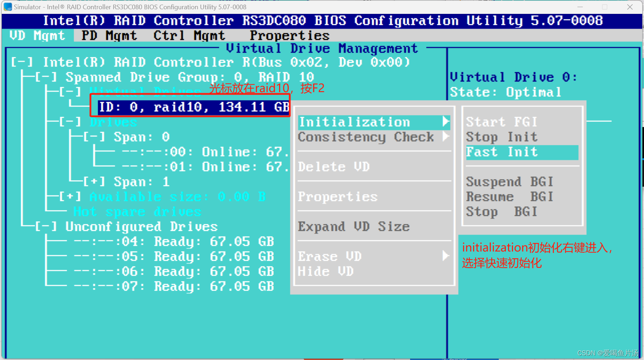Click the Consistency Check submenu arrow
The height and width of the screenshot is (360, 644).
446,137
